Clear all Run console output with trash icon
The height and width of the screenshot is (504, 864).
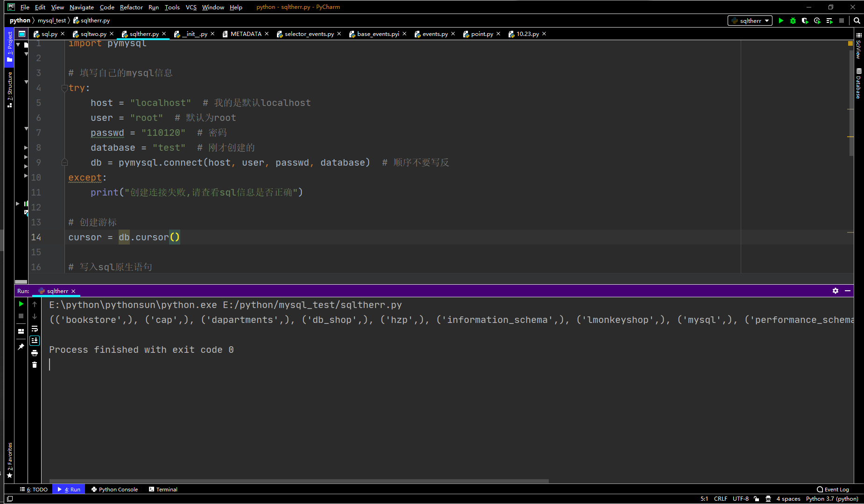click(35, 365)
